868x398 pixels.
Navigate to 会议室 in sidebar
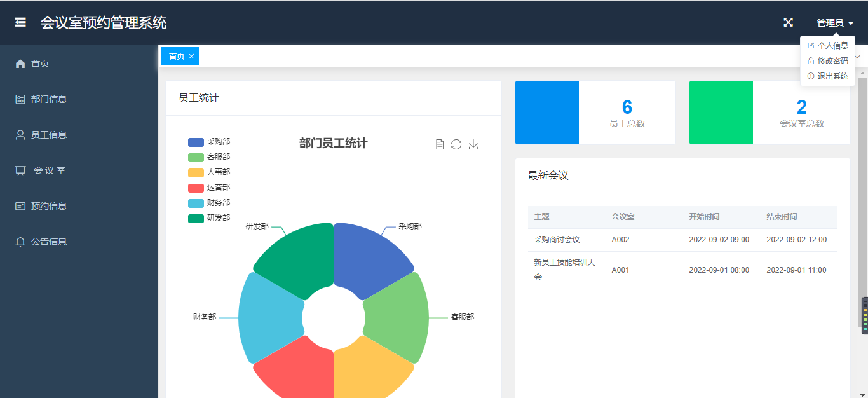49,170
